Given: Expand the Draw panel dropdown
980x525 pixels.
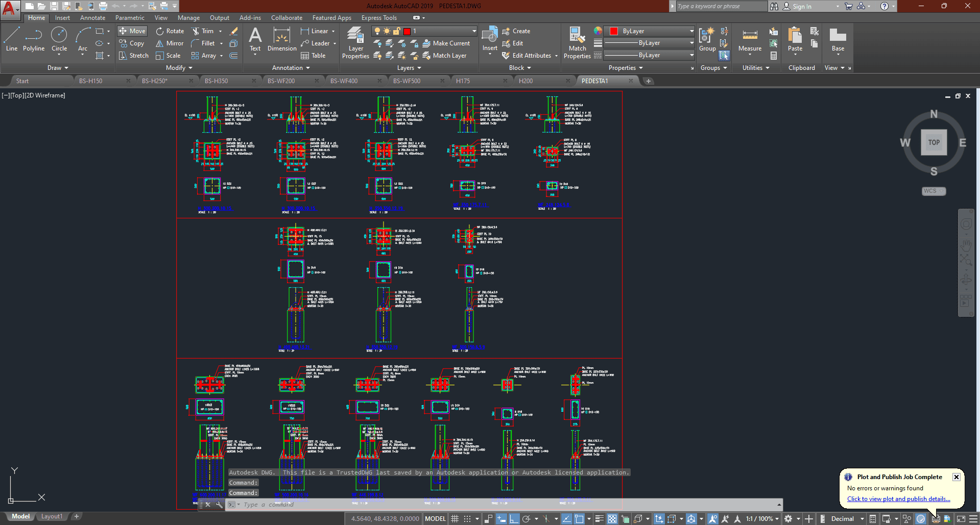Looking at the screenshot, I should click(58, 68).
